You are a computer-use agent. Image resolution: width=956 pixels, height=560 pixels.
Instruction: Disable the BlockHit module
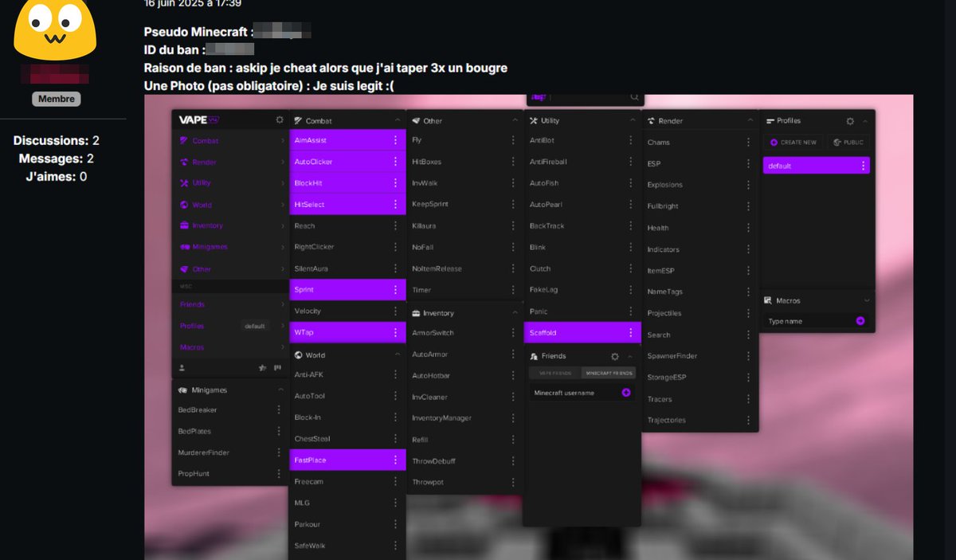(347, 183)
